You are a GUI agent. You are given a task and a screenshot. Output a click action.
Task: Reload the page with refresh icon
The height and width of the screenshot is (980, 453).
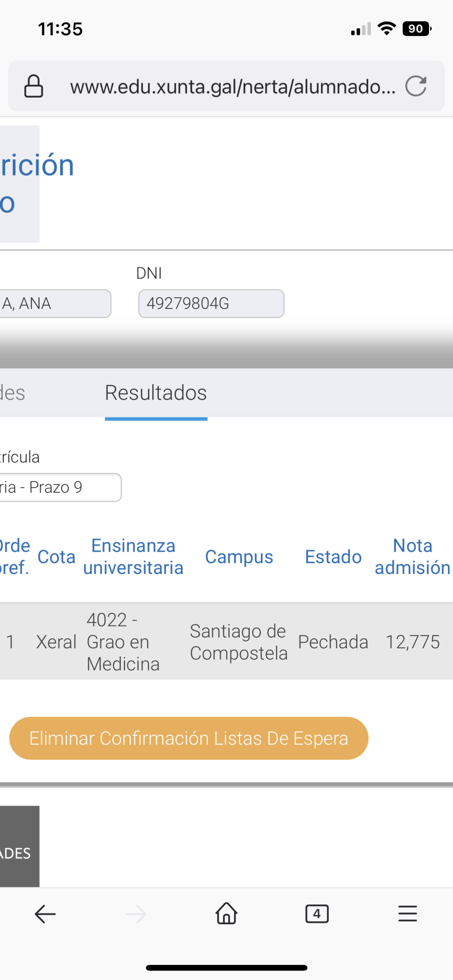pyautogui.click(x=416, y=86)
